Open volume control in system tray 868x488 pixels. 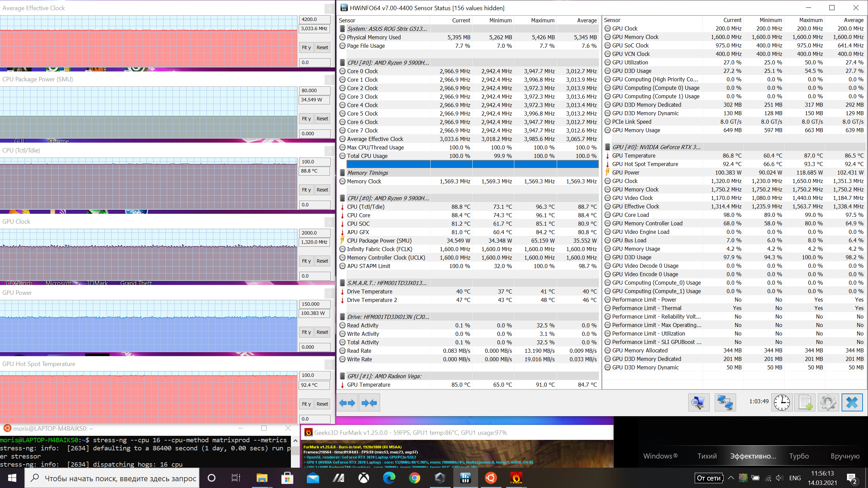[x=779, y=478]
